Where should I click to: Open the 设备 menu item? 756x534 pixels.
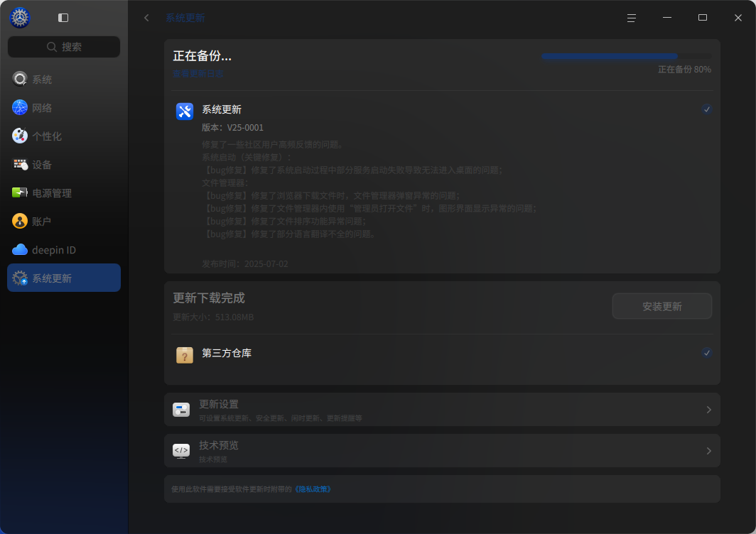point(64,164)
